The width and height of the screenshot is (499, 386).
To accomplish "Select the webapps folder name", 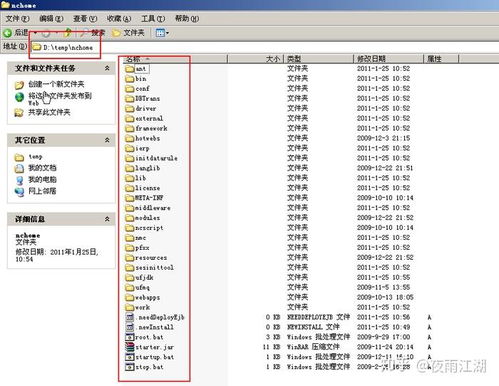I will pyautogui.click(x=148, y=298).
